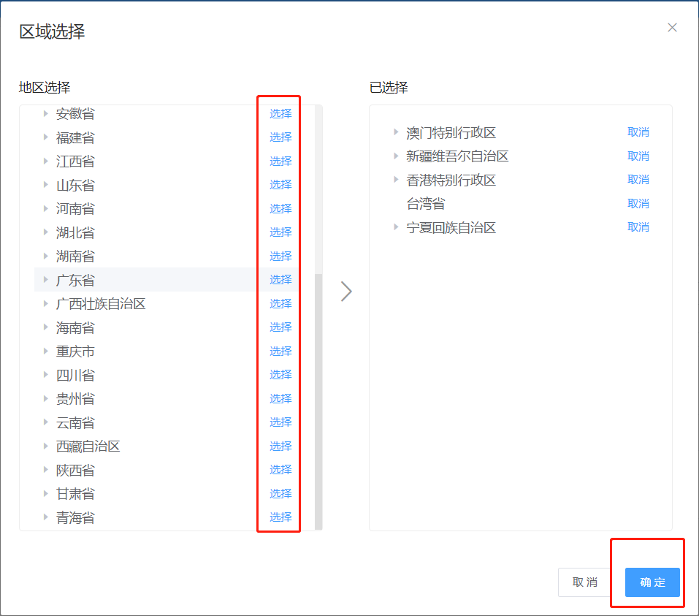
Task: Expand 宁夏回族自治区 in the selected list
Action: [x=396, y=227]
